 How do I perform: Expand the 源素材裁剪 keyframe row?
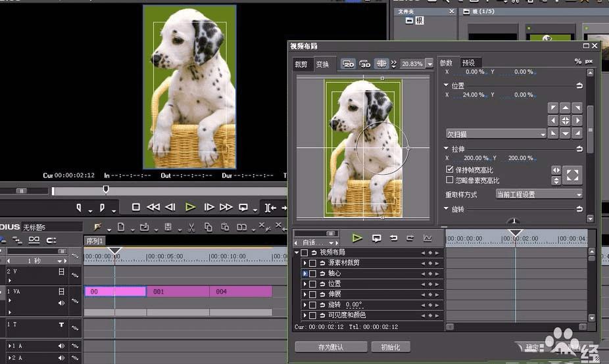[305, 263]
